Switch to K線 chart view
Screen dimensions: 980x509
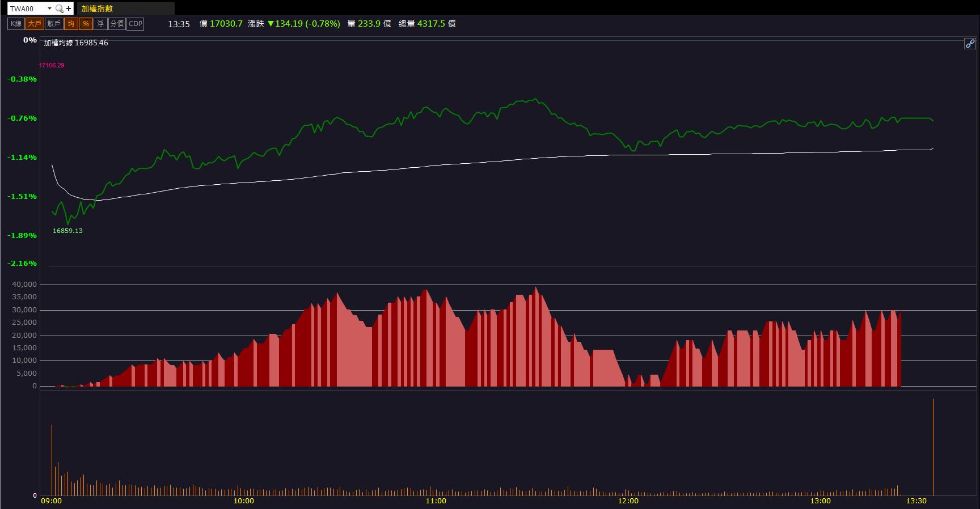click(16, 24)
